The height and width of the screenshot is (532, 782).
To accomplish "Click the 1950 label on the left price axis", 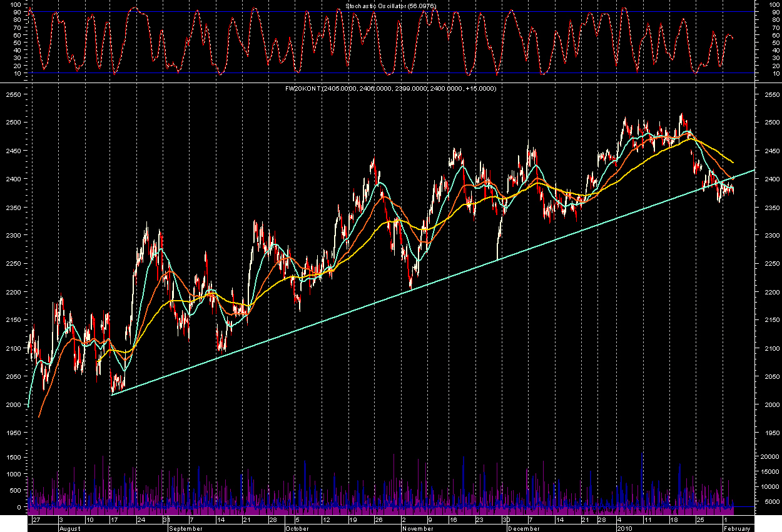I will (14, 433).
